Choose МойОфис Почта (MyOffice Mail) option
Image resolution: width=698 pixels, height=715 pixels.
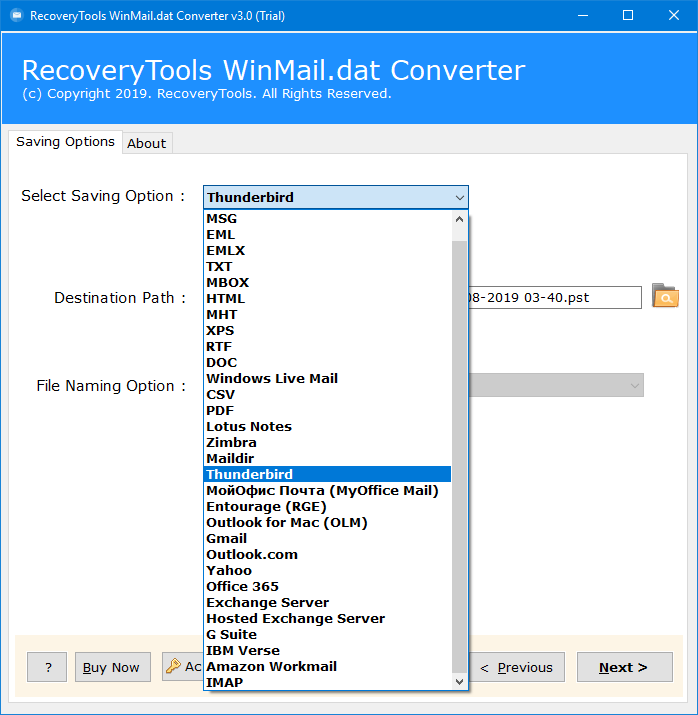pos(327,490)
